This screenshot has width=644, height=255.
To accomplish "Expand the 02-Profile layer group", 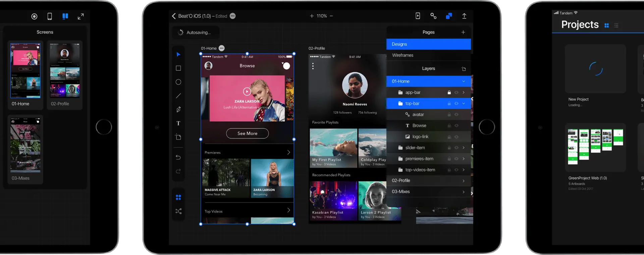I will [x=464, y=181].
